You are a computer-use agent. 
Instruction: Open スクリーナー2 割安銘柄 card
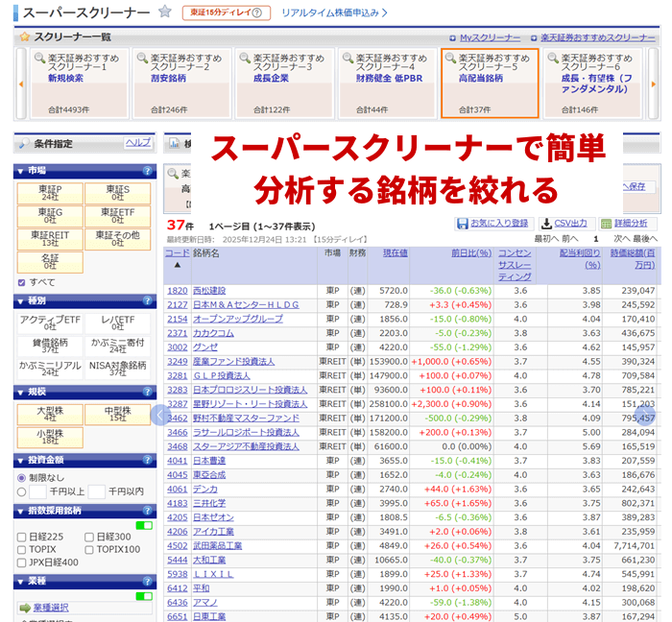tap(182, 84)
